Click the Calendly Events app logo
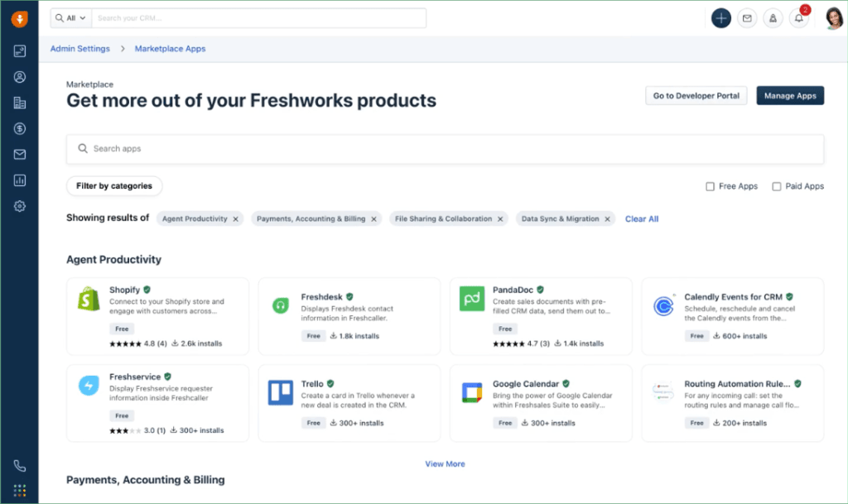This screenshot has height=504, width=848. coord(663,306)
